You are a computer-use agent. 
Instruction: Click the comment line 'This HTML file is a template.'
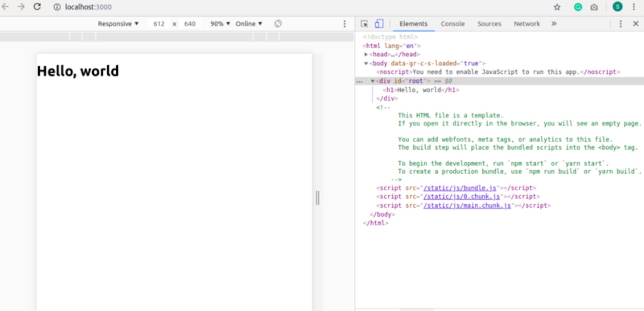click(x=450, y=115)
